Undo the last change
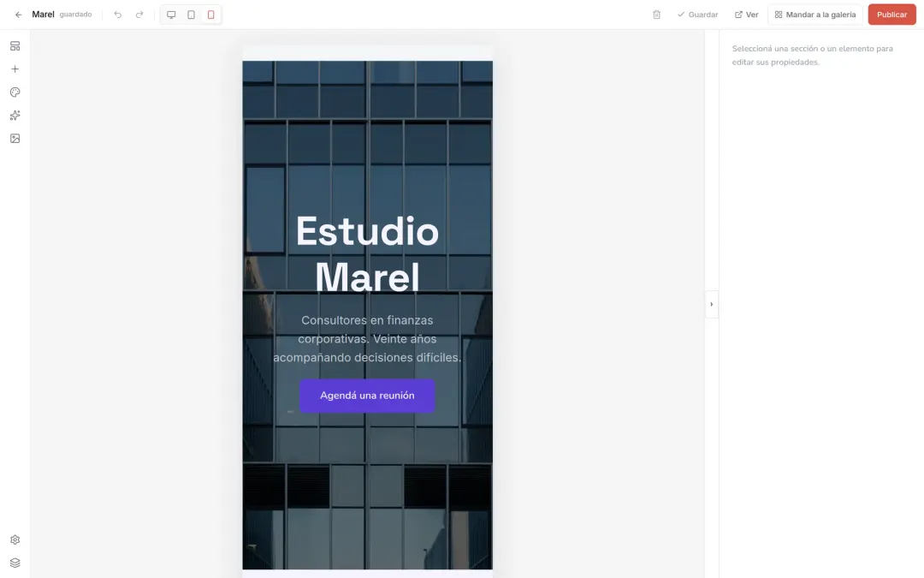This screenshot has width=924, height=578. pyautogui.click(x=118, y=15)
